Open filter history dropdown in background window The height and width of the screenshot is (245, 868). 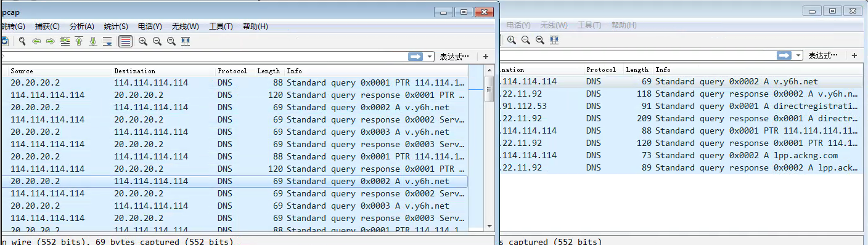pos(798,55)
